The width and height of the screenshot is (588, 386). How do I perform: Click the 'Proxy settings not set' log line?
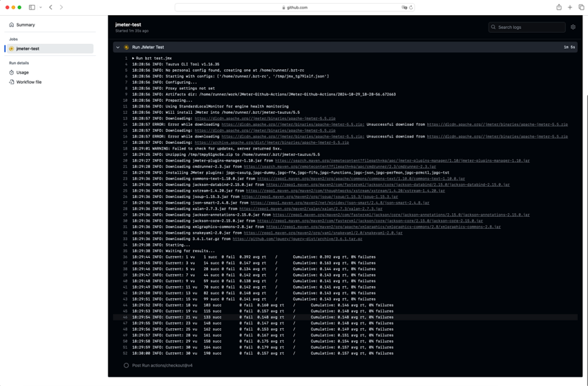pyautogui.click(x=173, y=88)
